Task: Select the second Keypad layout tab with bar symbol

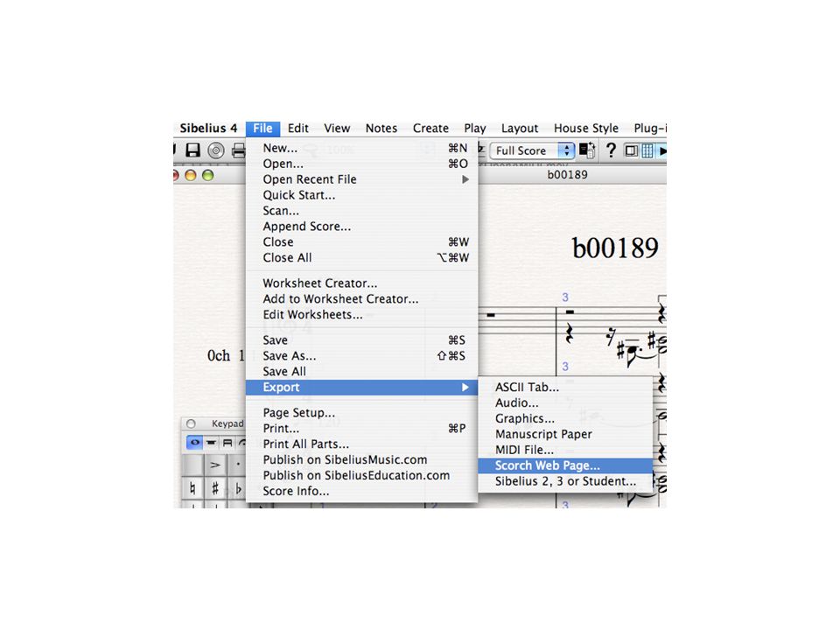Action: (x=211, y=443)
